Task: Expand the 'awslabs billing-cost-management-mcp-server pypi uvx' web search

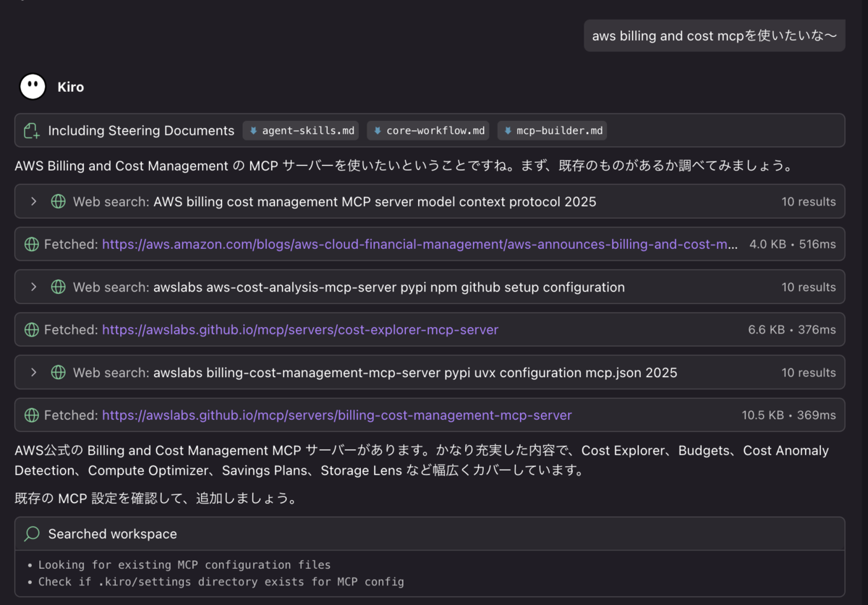Action: [x=33, y=373]
